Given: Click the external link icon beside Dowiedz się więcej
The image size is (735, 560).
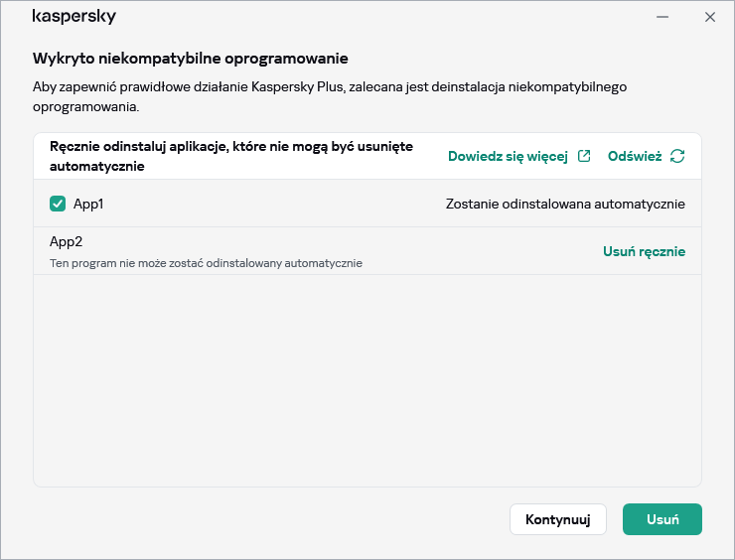Looking at the screenshot, I should (585, 156).
